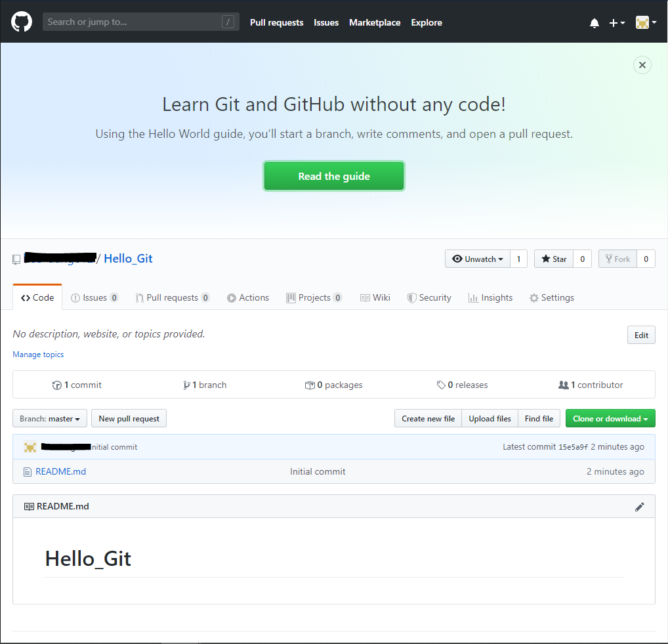Click the repository book icon beside the name
Viewport: 668px width, 644px height.
click(x=16, y=259)
